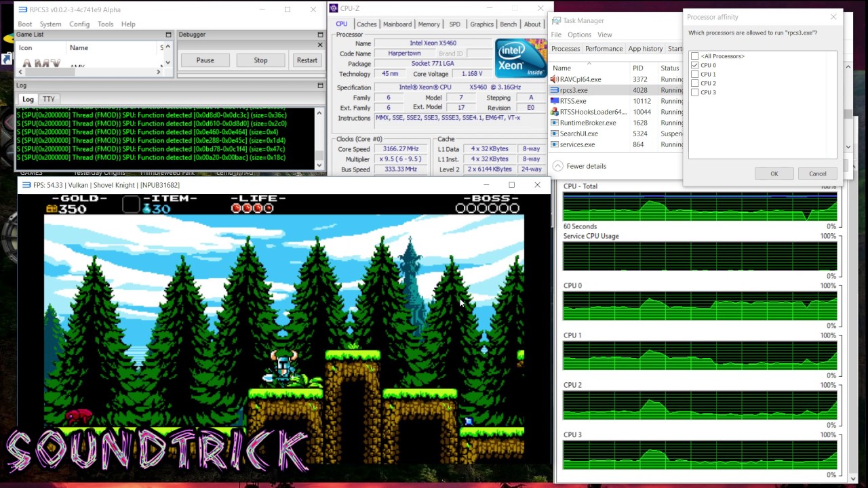The image size is (868, 488).
Task: Switch to Task Manager Performance tab
Action: (x=604, y=49)
